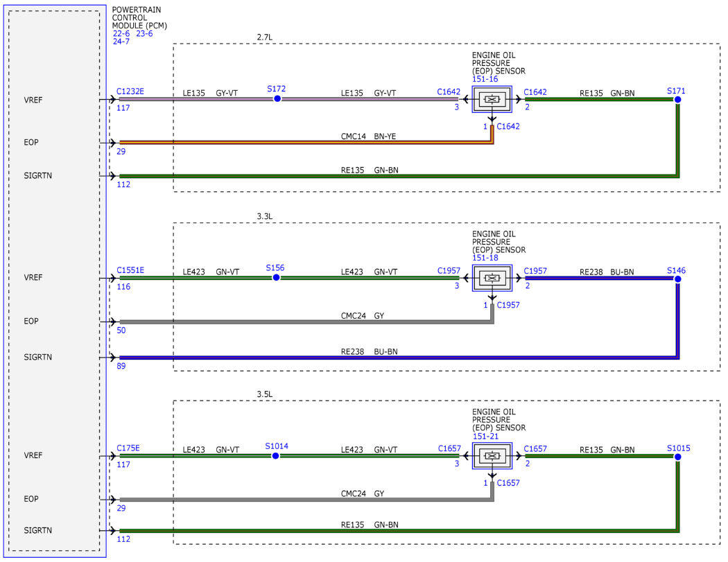Select the blue splice dot under S172
The width and height of the screenshot is (728, 562).
pos(277,99)
